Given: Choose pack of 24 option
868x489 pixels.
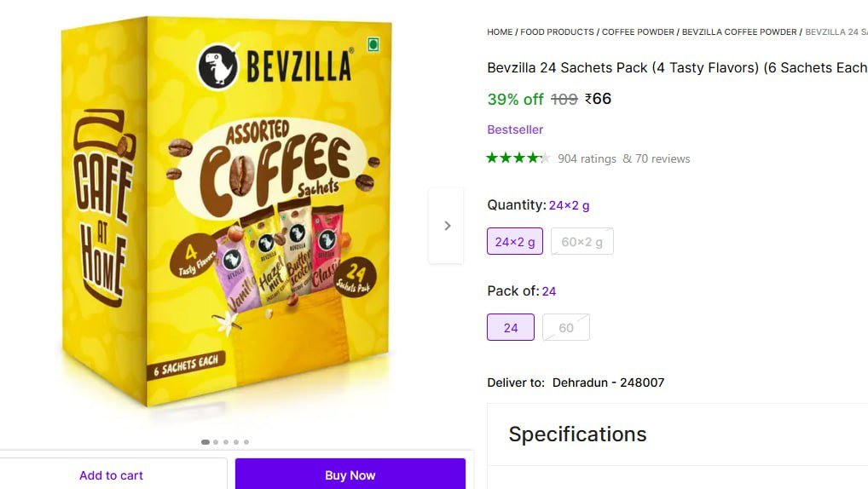Looking at the screenshot, I should (511, 328).
